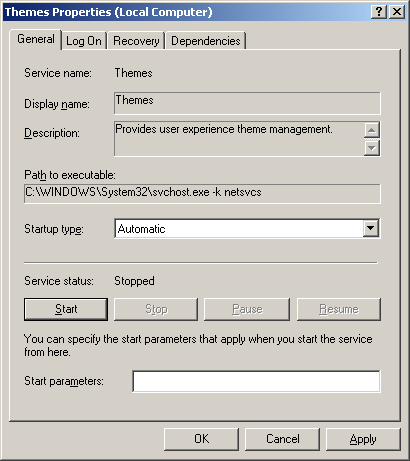Screen dimensions: 410x461
Task: Focus the Start parameters text field
Action: click(256, 382)
